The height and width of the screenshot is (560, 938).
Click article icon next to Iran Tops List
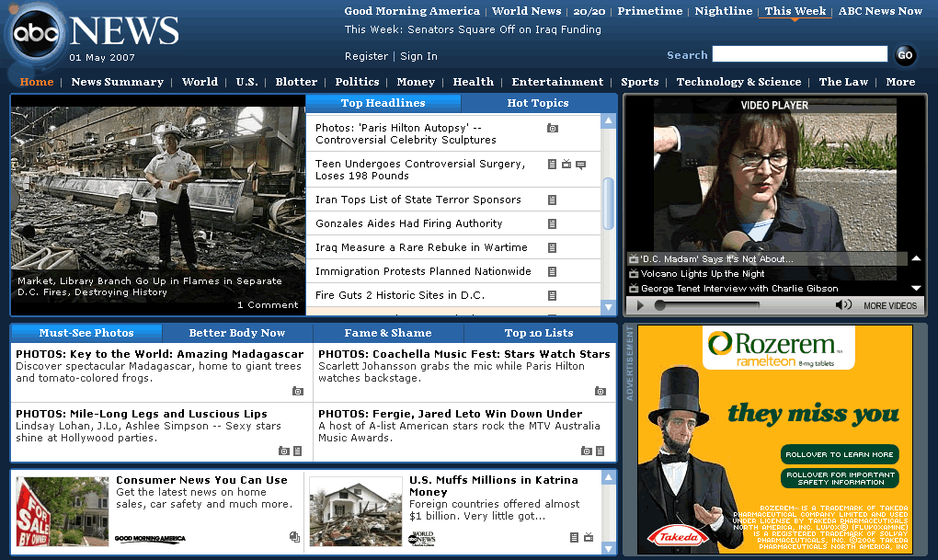point(553,200)
